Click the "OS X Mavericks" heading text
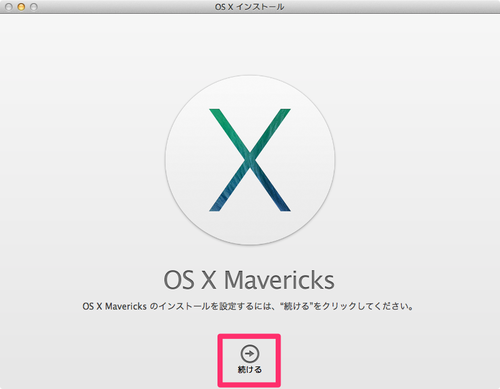The width and height of the screenshot is (500, 389). (x=249, y=280)
